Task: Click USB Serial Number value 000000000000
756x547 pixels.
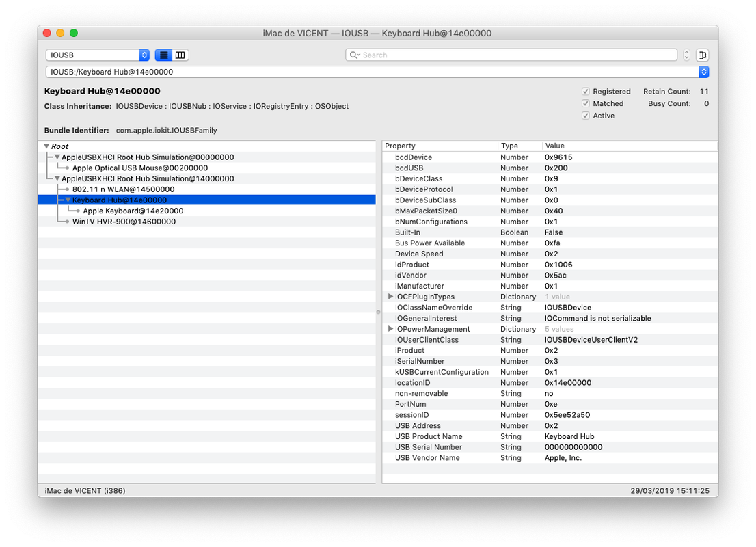Action: click(573, 447)
